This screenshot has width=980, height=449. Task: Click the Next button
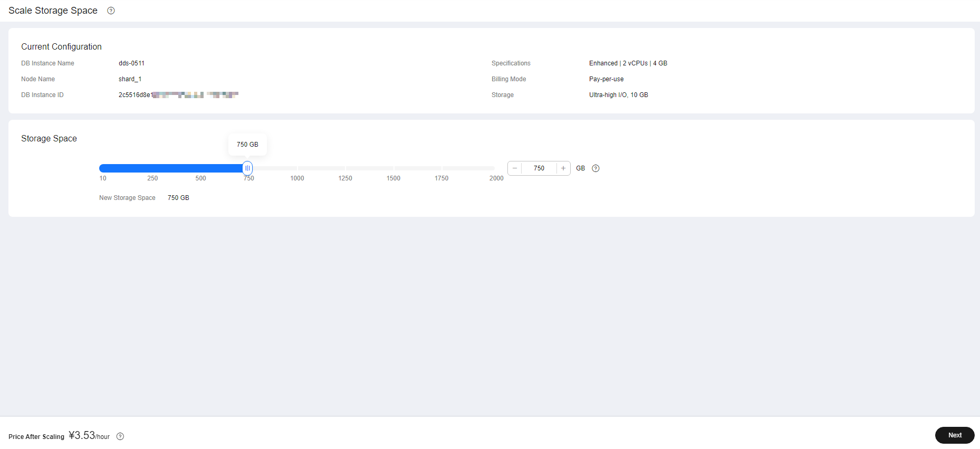point(955,435)
